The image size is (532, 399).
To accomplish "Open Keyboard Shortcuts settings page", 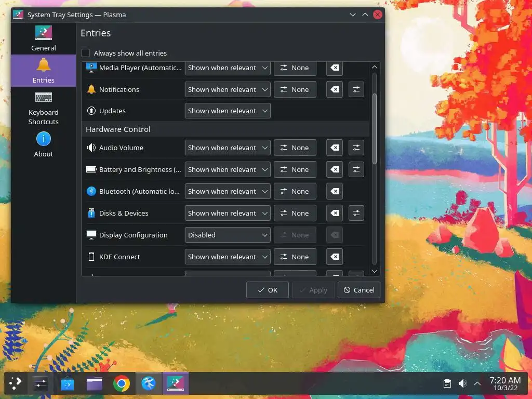I will [x=44, y=109].
